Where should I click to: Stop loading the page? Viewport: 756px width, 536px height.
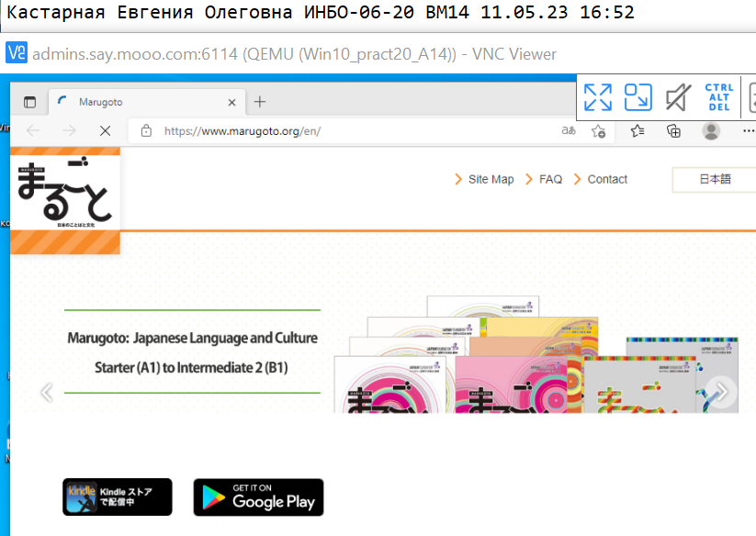coord(105,130)
